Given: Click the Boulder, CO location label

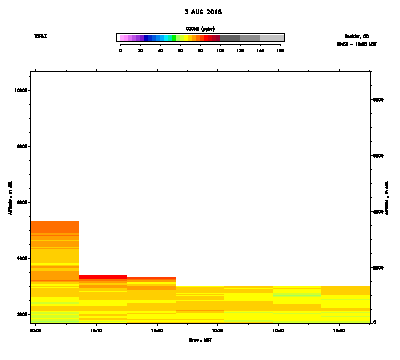Looking at the screenshot, I should pyautogui.click(x=357, y=36).
